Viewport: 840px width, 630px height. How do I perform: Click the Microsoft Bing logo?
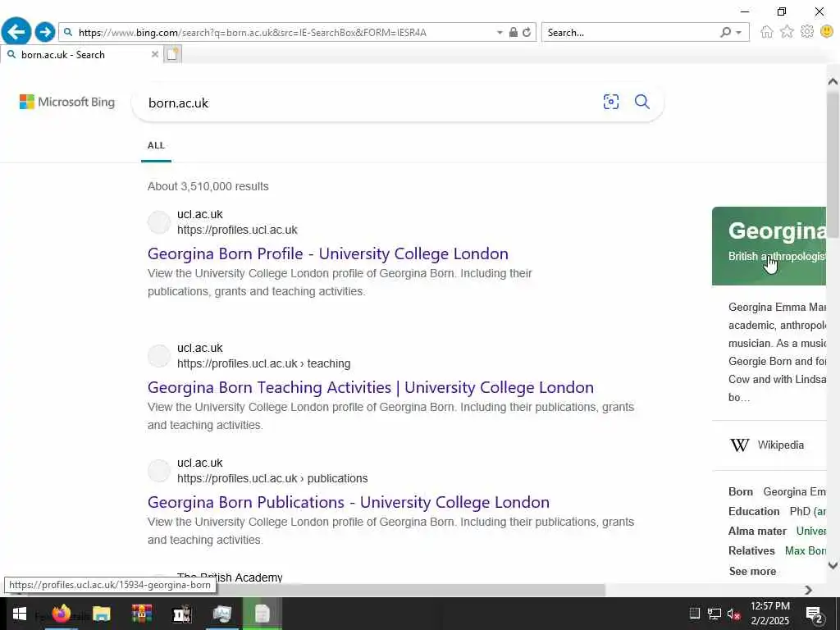coord(67,102)
